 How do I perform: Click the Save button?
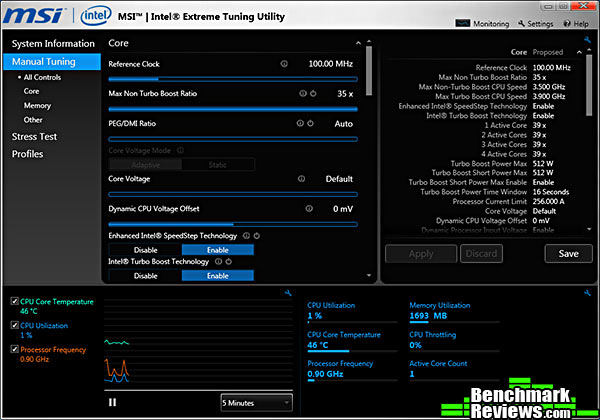(569, 254)
